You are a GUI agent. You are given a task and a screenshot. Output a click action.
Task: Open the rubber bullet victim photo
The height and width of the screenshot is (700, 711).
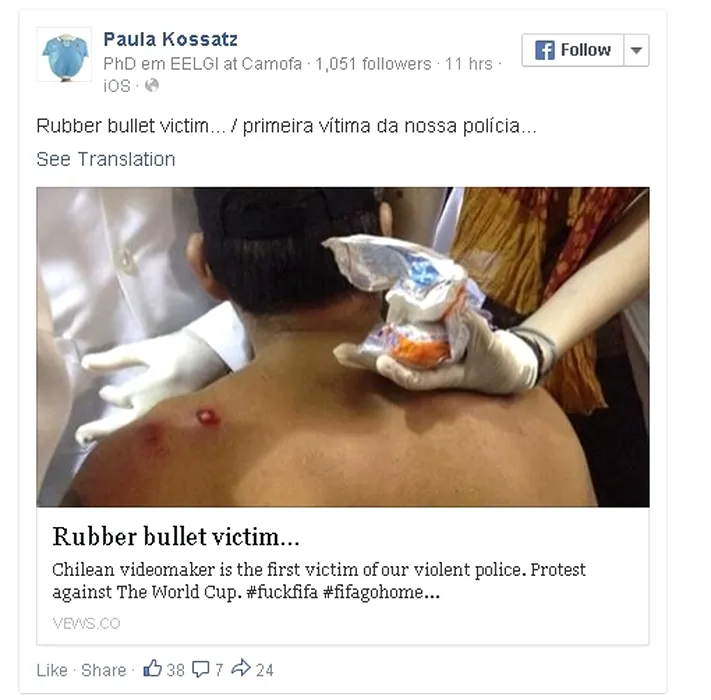tap(343, 347)
